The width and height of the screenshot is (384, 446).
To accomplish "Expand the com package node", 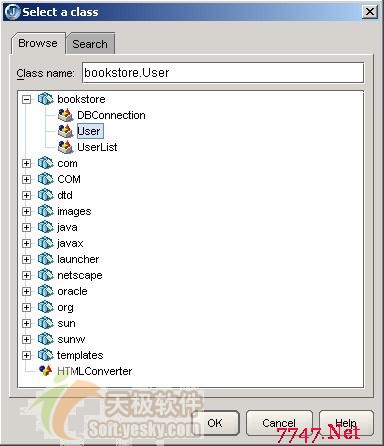I will (27, 163).
